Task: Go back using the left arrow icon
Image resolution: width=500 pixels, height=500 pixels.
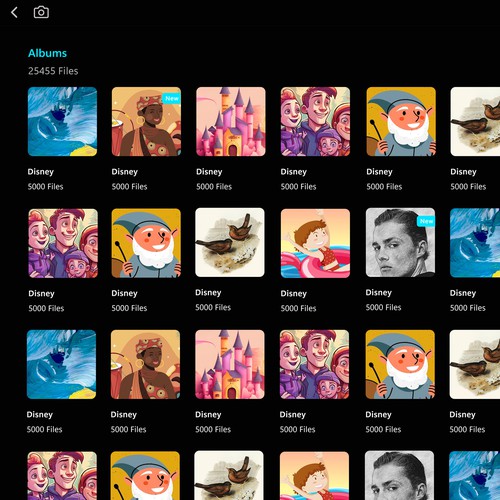Action: click(14, 13)
